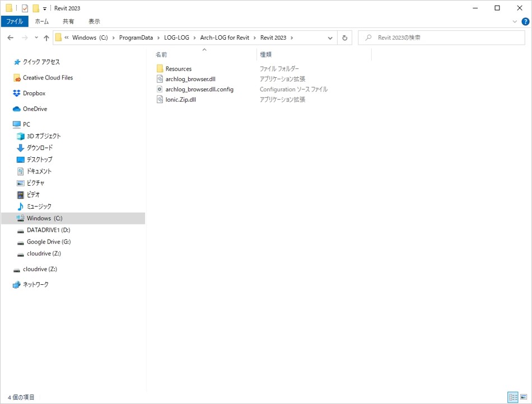Screen dimensions: 532x404
Task: Click the properties checkmark quick-access icon
Action: pos(25,8)
